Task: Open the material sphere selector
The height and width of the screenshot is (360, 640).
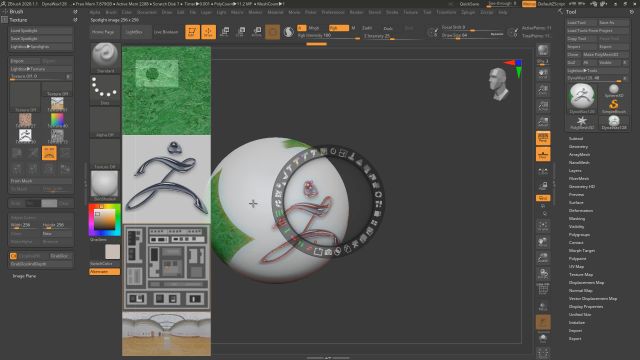Action: (x=105, y=186)
